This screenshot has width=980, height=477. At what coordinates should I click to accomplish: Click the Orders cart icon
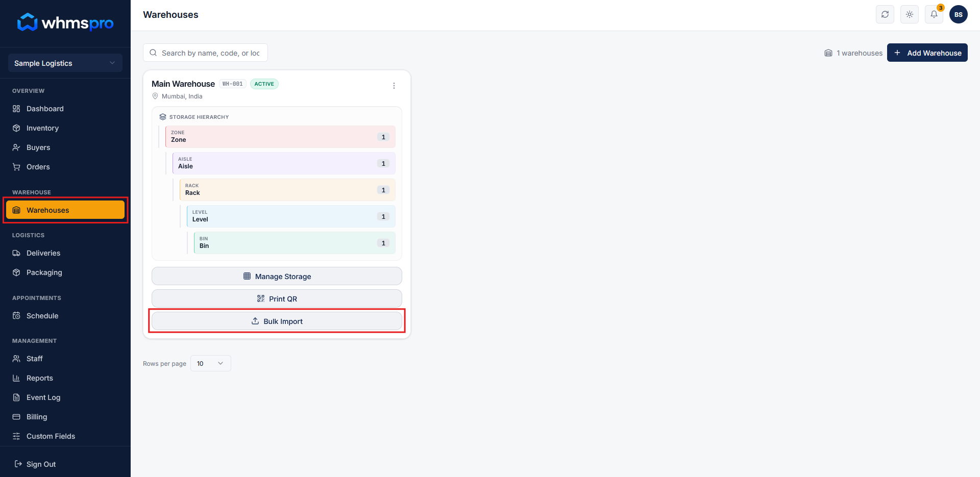pos(16,167)
